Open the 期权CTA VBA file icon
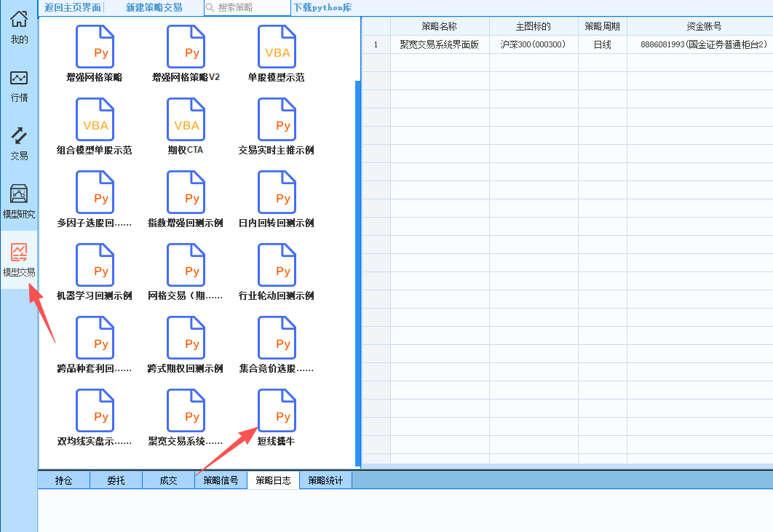 [x=186, y=119]
